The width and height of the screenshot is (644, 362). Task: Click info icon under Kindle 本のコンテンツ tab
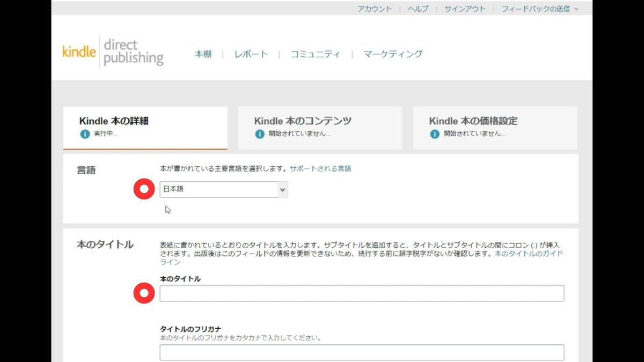pyautogui.click(x=260, y=134)
